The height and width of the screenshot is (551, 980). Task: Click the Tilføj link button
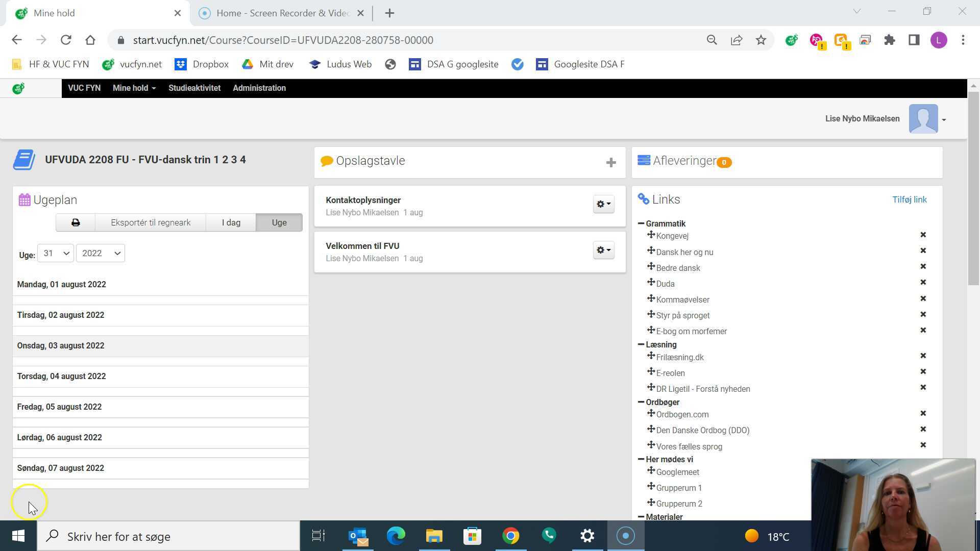pyautogui.click(x=909, y=199)
